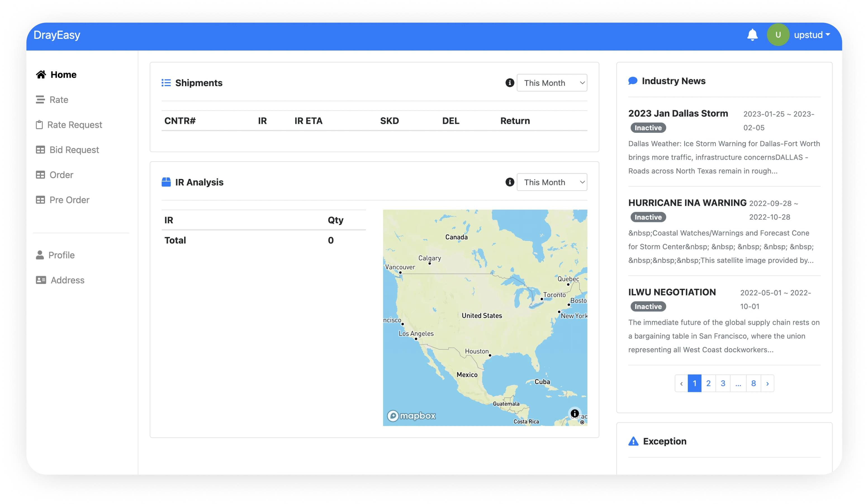Open the Shipments This Month dropdown
The width and height of the screenshot is (868, 504).
pos(552,83)
